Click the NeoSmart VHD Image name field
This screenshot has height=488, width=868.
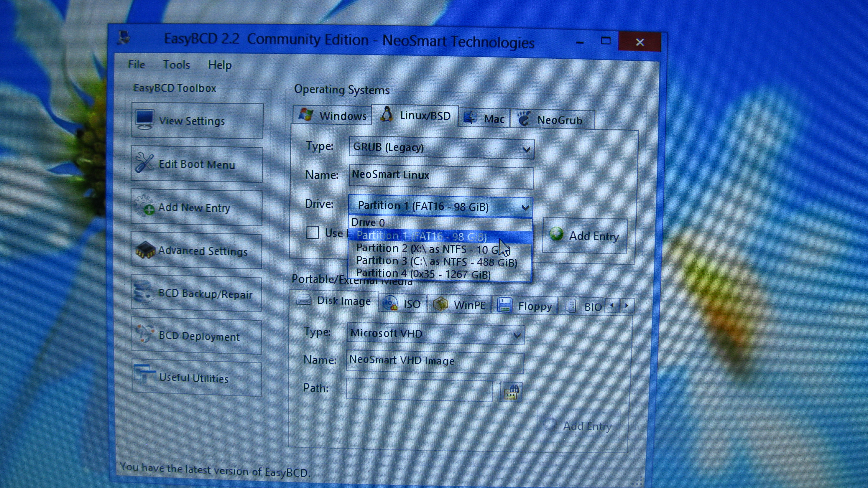click(x=435, y=362)
